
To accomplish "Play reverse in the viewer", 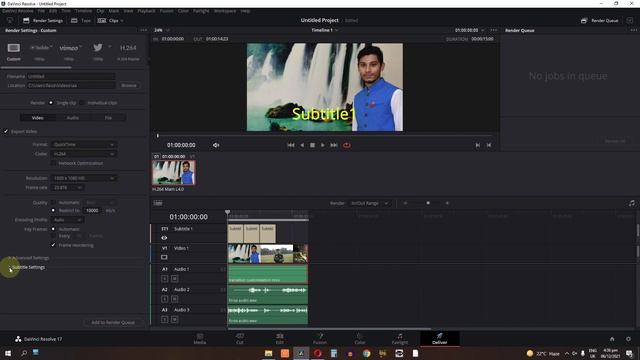I will point(302,145).
